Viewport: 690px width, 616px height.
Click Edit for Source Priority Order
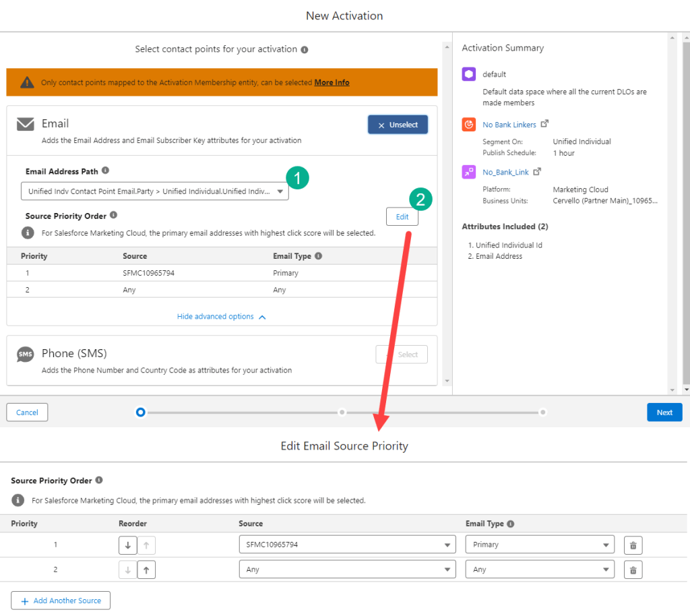point(402,217)
